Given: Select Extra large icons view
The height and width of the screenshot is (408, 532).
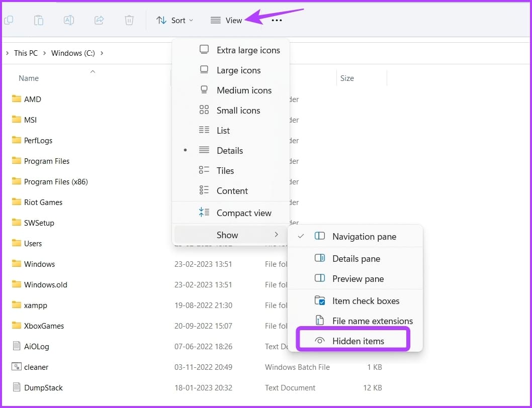Looking at the screenshot, I should coord(231,50).
